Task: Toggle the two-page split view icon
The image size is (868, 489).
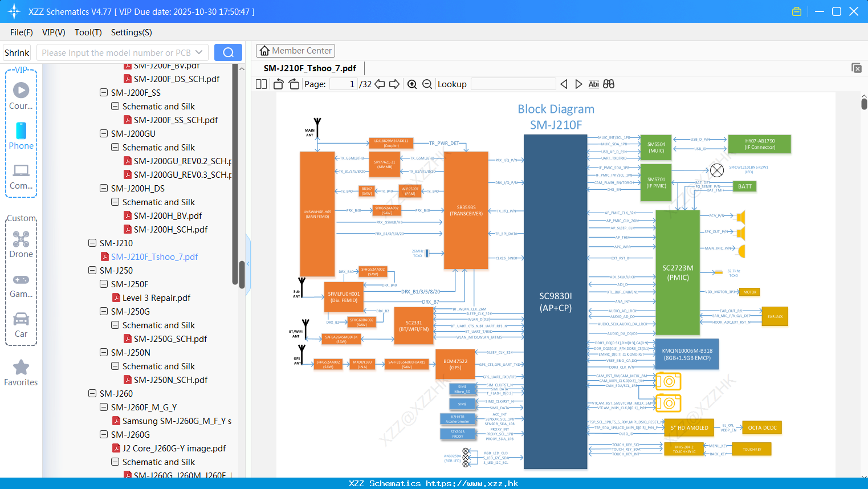Action: coord(261,84)
